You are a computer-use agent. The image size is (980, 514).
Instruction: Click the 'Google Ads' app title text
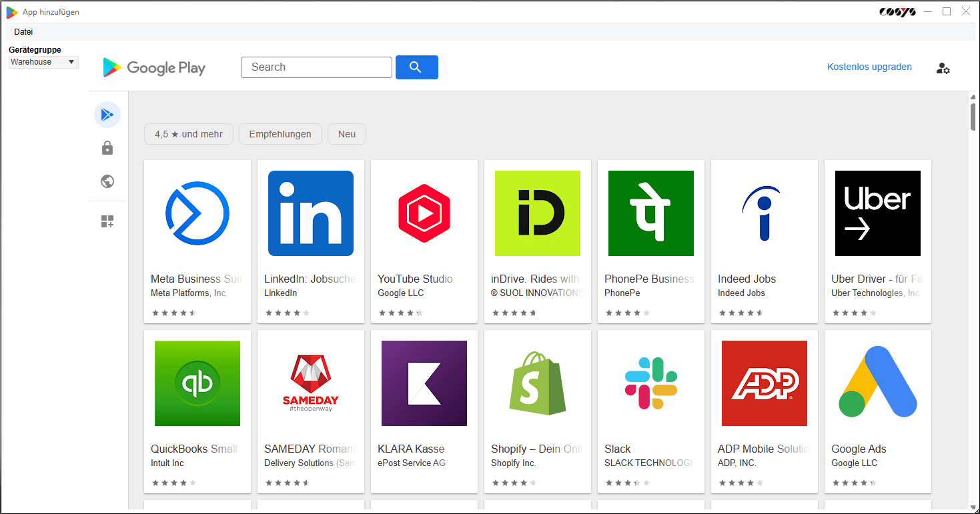pos(859,449)
